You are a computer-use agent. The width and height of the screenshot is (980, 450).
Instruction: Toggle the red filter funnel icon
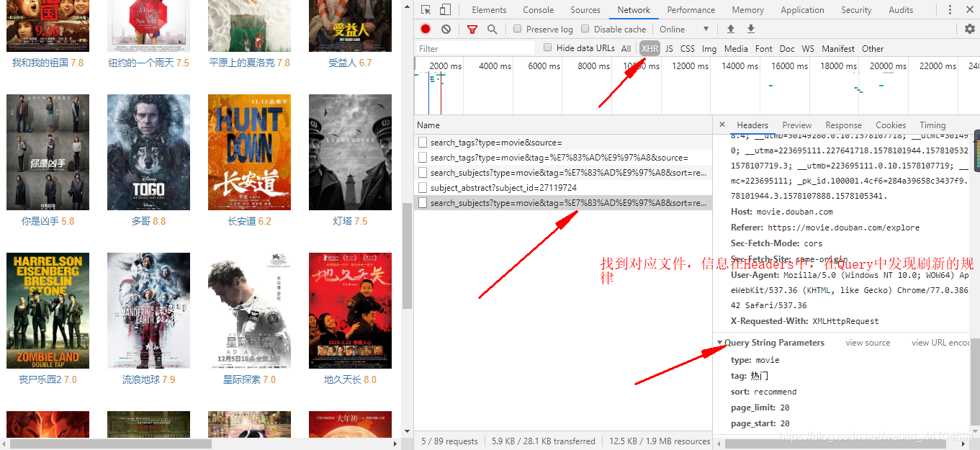(x=472, y=30)
